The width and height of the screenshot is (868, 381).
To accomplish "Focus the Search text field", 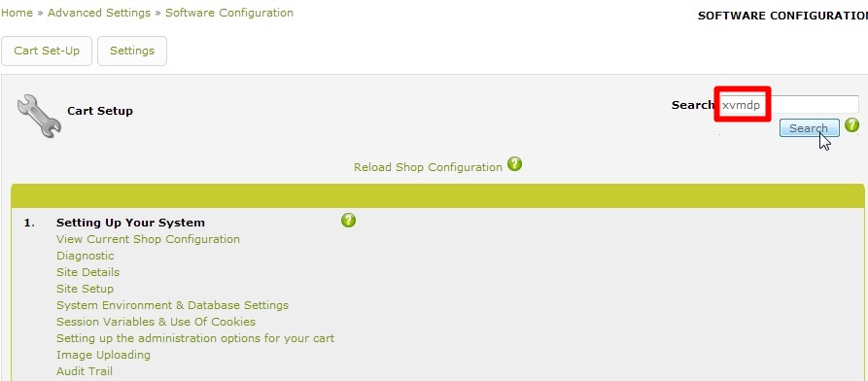I will 789,105.
